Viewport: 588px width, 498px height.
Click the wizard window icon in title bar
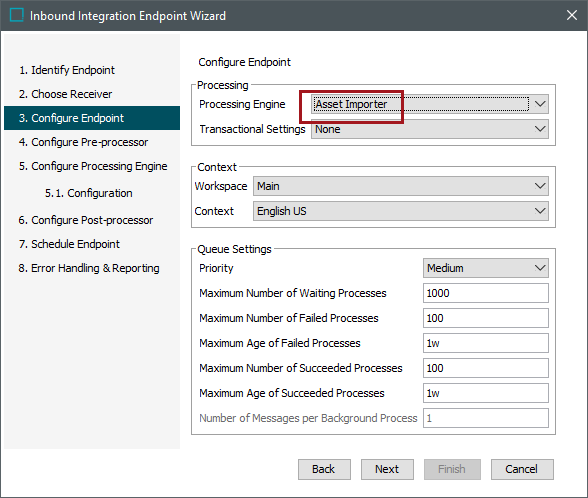(16, 15)
